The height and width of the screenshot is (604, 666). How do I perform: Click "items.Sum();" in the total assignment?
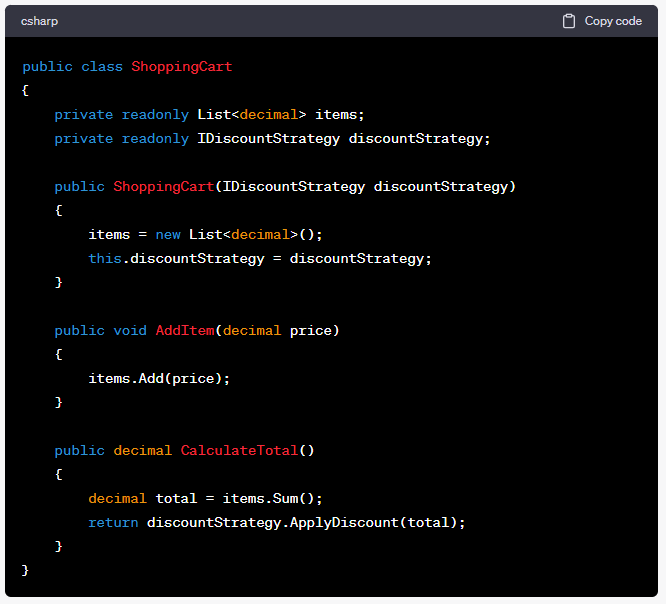[x=273, y=499]
